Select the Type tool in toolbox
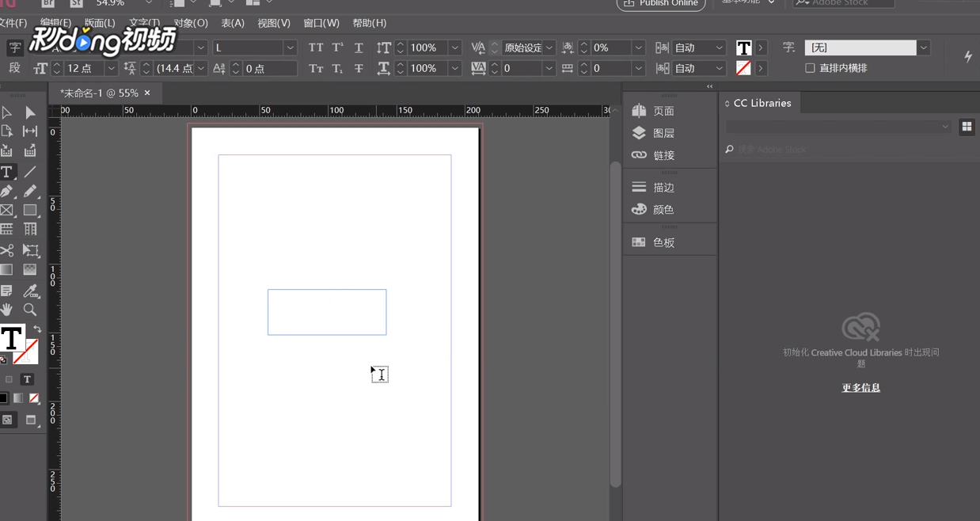Viewport: 980px width, 521px height. pyautogui.click(x=7, y=172)
